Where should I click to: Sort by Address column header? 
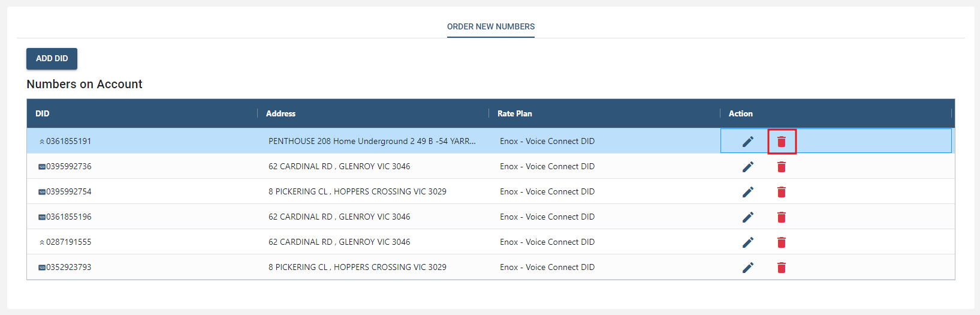coord(281,113)
